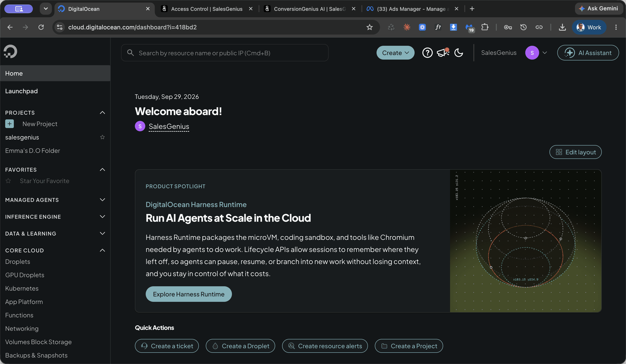This screenshot has height=364, width=626.
Task: Open the tab search dropdown arrow
Action: [46, 9]
